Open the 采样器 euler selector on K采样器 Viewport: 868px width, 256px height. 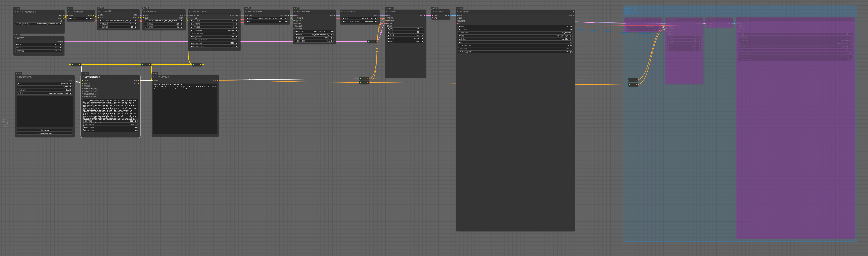pyautogui.click(x=405, y=35)
